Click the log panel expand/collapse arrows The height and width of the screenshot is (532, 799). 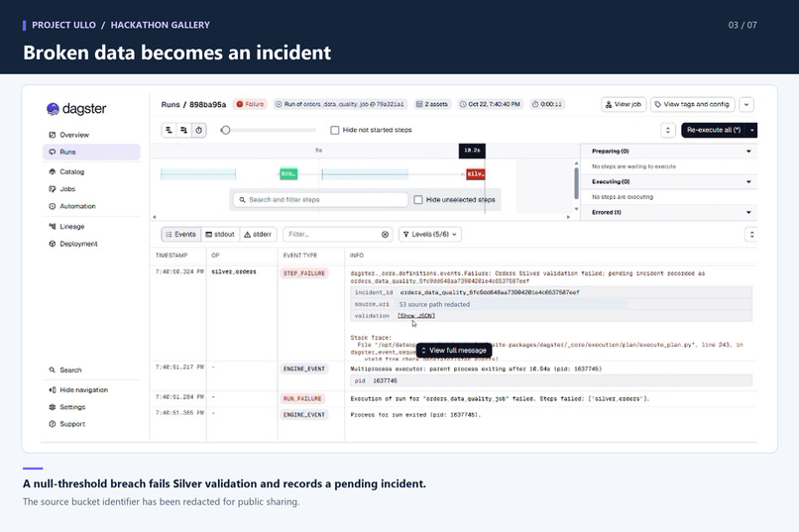(751, 235)
